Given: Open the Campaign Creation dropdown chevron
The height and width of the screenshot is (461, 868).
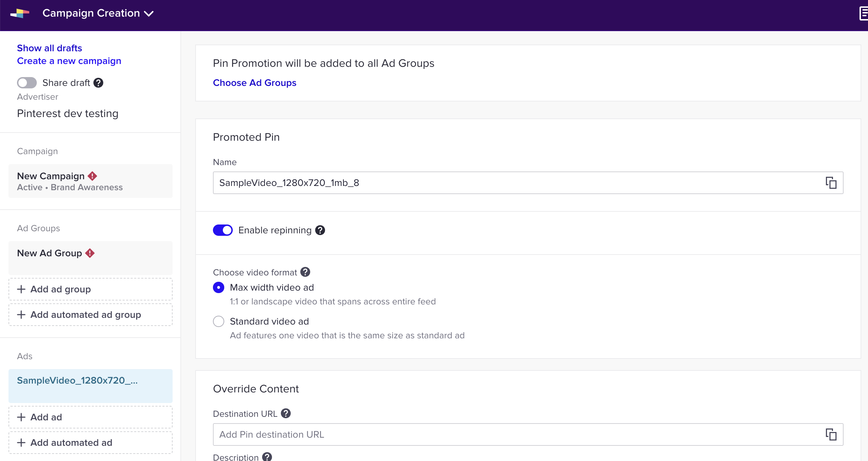Looking at the screenshot, I should pos(149,14).
